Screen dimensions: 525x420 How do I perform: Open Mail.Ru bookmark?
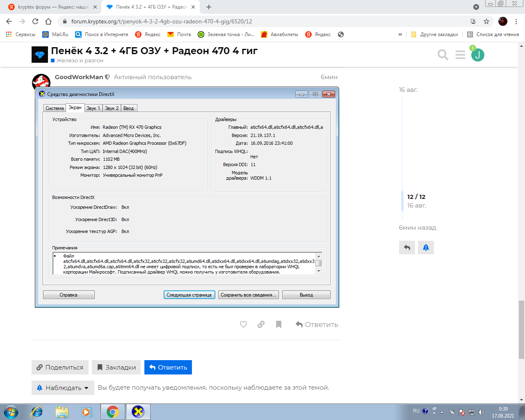[x=55, y=34]
